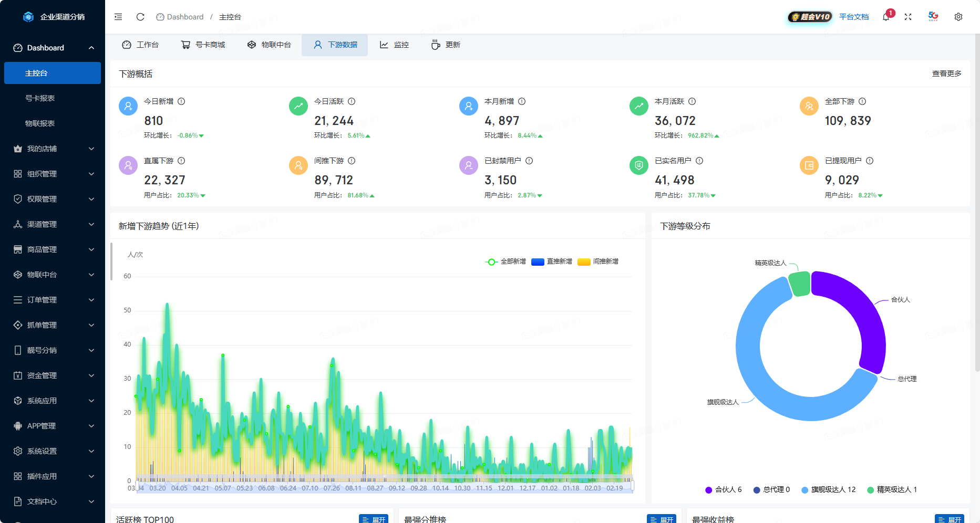Enter fullscreen mode icon
Image resolution: width=980 pixels, height=523 pixels.
click(x=908, y=17)
